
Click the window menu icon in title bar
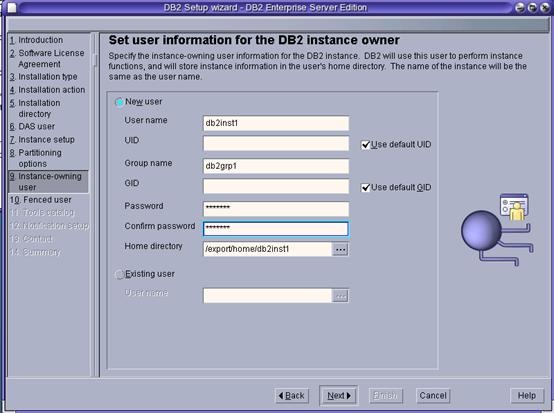pyautogui.click(x=12, y=8)
